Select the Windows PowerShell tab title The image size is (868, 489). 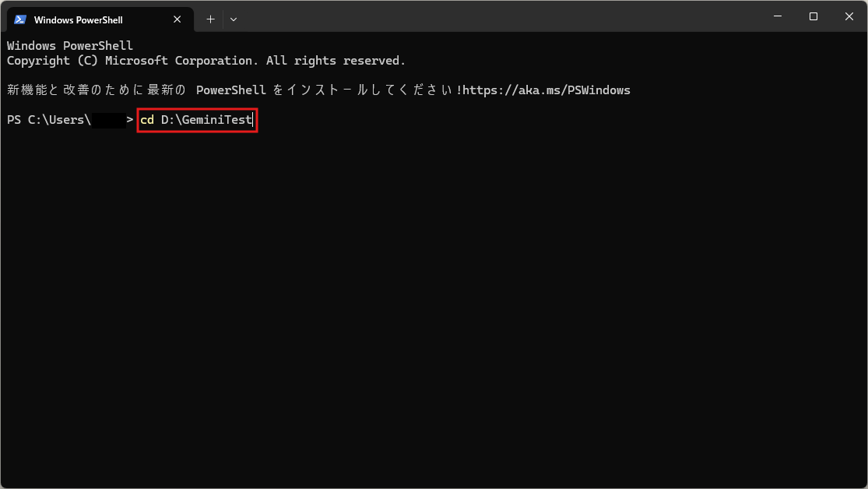78,19
